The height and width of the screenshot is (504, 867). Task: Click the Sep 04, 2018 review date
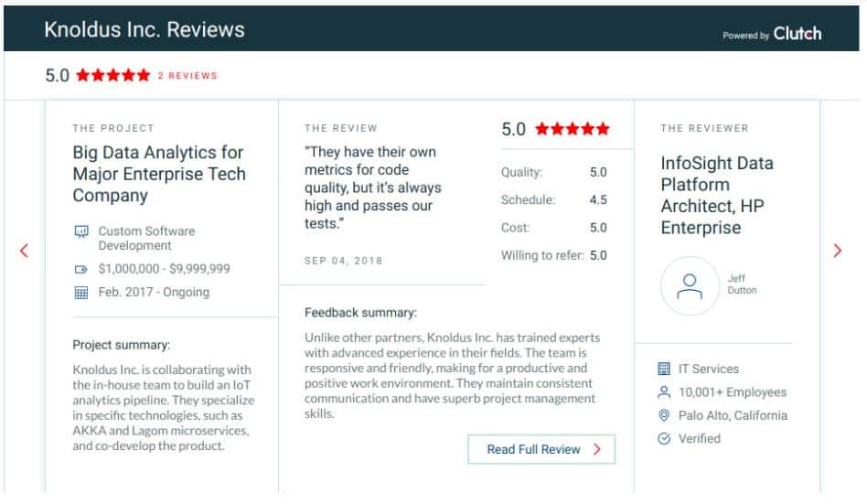(343, 261)
